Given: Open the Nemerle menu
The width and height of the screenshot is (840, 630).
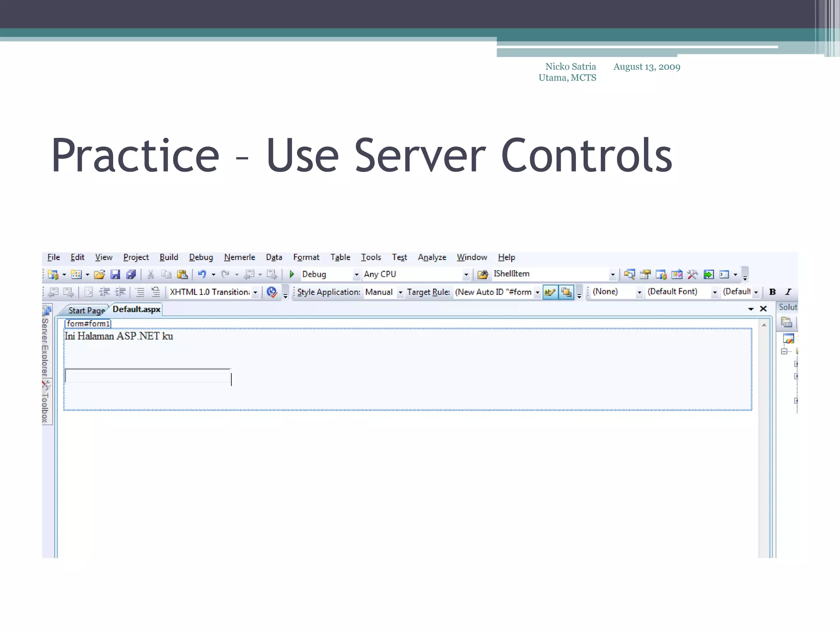Looking at the screenshot, I should pyautogui.click(x=240, y=257).
